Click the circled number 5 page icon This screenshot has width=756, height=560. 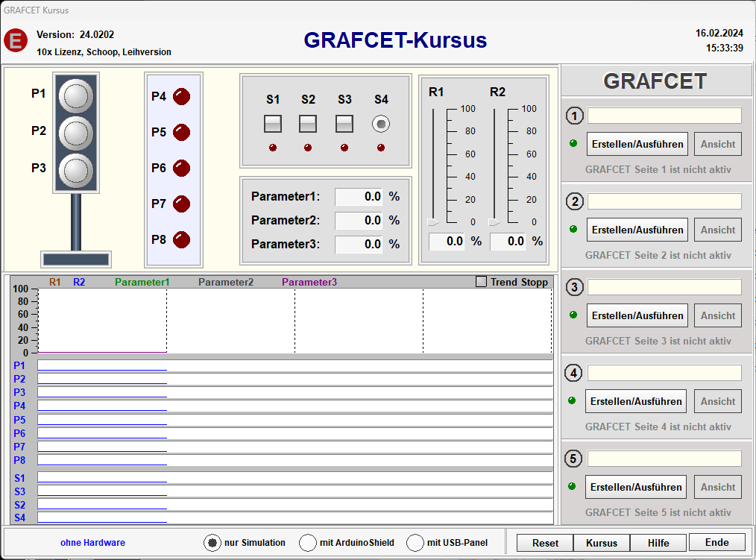tap(573, 459)
